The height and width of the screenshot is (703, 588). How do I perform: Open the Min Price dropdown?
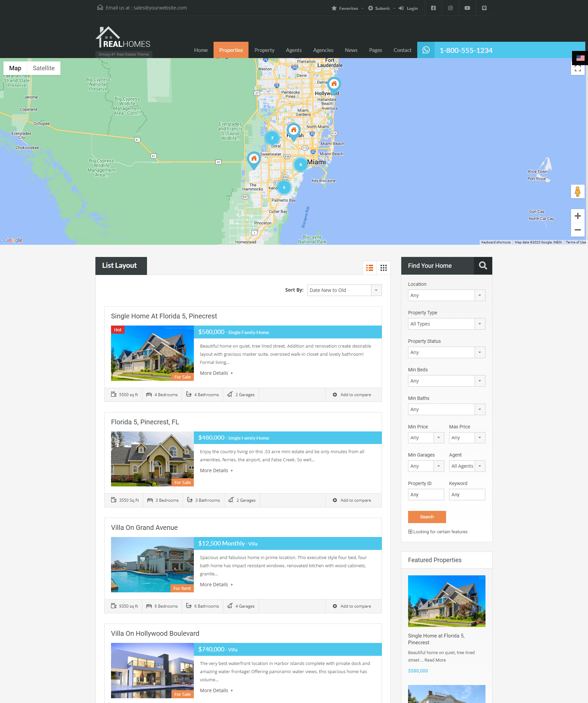426,438
